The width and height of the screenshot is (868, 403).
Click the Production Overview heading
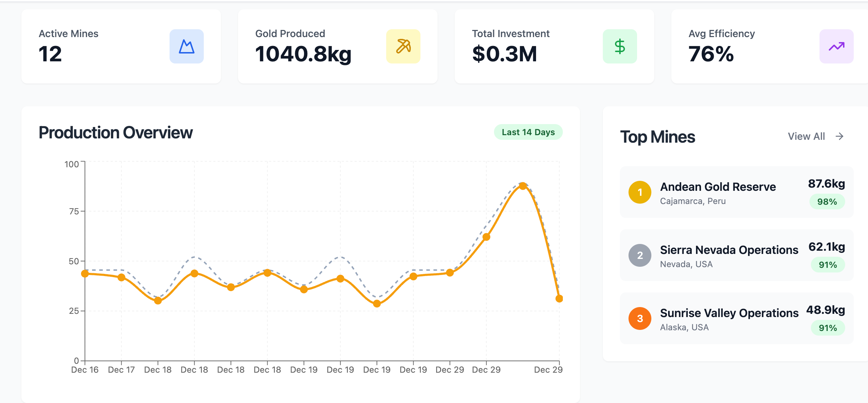(116, 133)
